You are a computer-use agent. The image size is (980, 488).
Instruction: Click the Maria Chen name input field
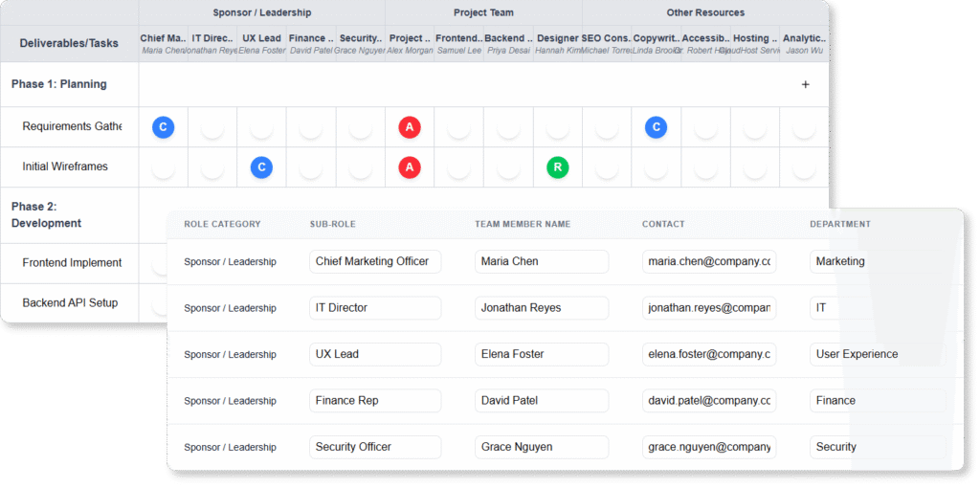(x=541, y=261)
